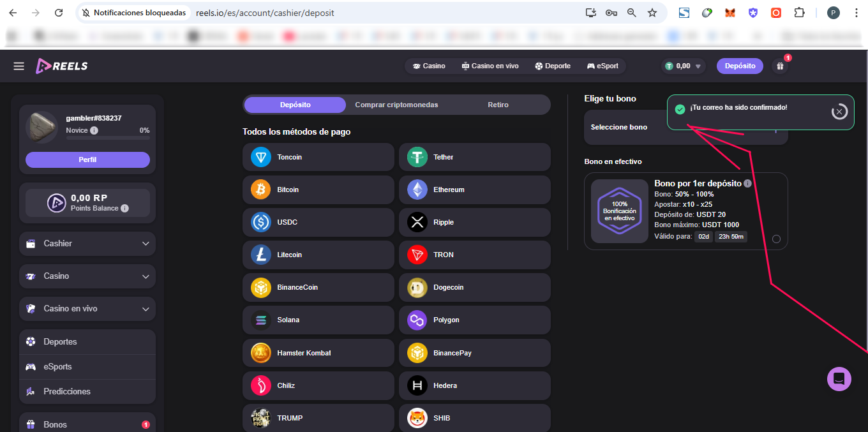The image size is (868, 432).
Task: Click the 100% Bonificación en efectivo badge
Action: tap(620, 211)
